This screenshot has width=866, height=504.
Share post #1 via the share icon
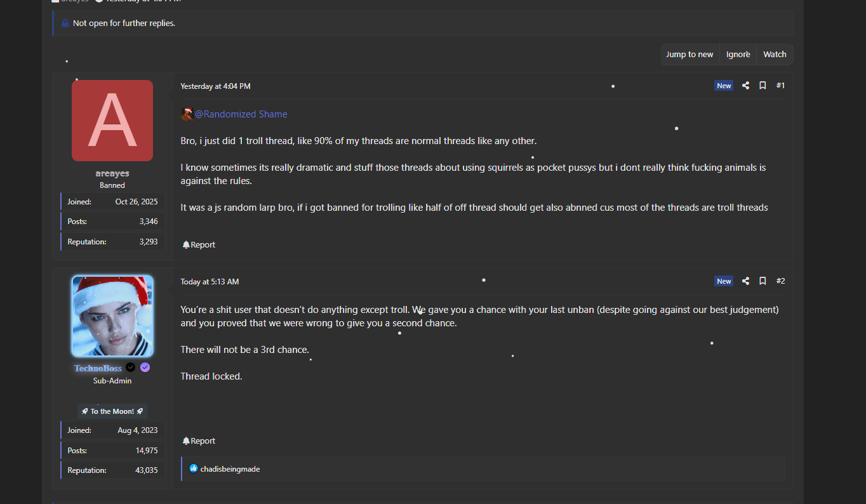coord(746,86)
